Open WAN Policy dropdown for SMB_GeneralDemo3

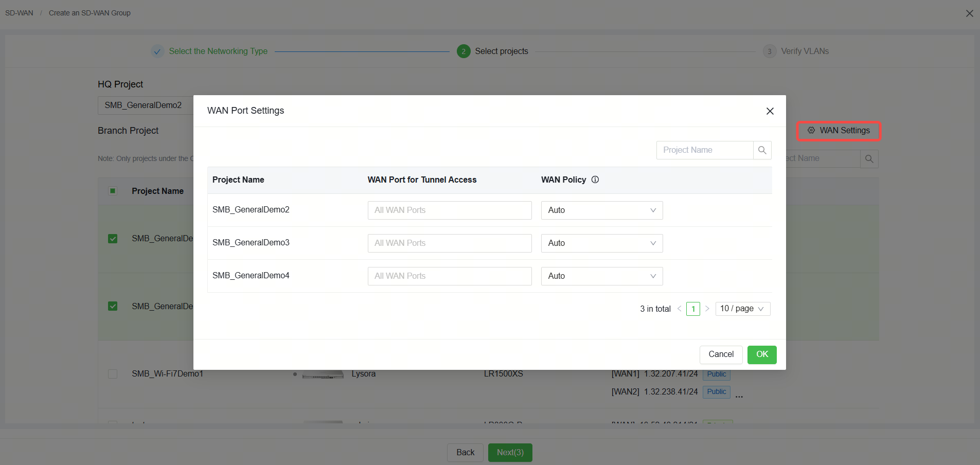[x=602, y=243]
